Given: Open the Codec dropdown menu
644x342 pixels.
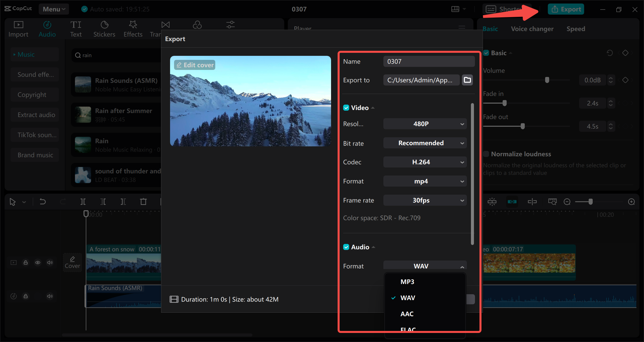Looking at the screenshot, I should (x=424, y=162).
